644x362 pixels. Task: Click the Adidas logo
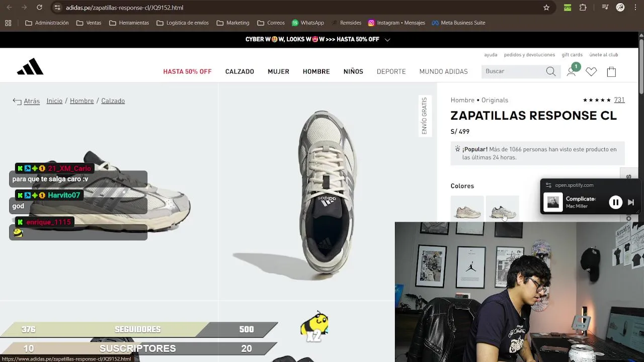point(30,67)
